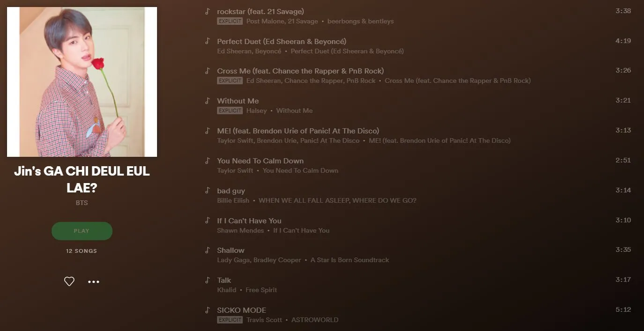The image size is (644, 331).
Task: Click the note icon next to Perfect Duet
Action: (x=207, y=41)
